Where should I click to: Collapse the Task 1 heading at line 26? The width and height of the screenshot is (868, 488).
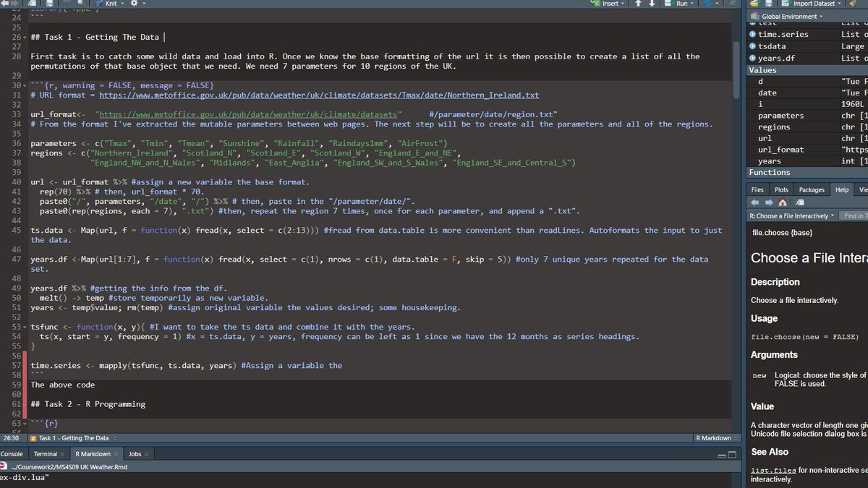26,37
